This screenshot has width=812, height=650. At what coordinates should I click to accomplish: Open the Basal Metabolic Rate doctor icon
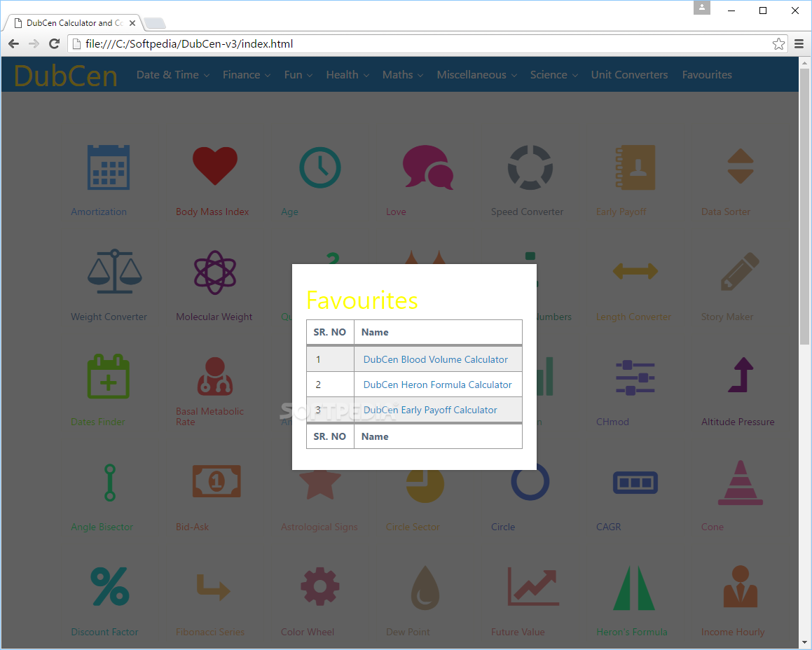215,377
